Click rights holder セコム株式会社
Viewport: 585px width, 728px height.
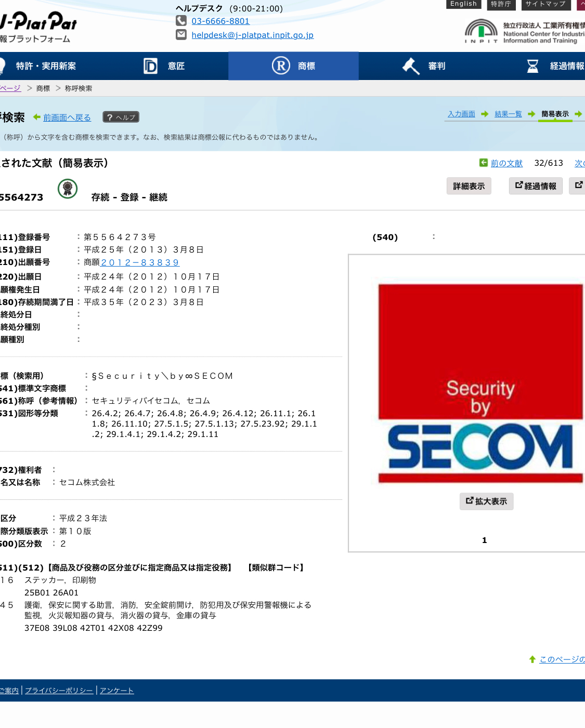[x=87, y=482]
